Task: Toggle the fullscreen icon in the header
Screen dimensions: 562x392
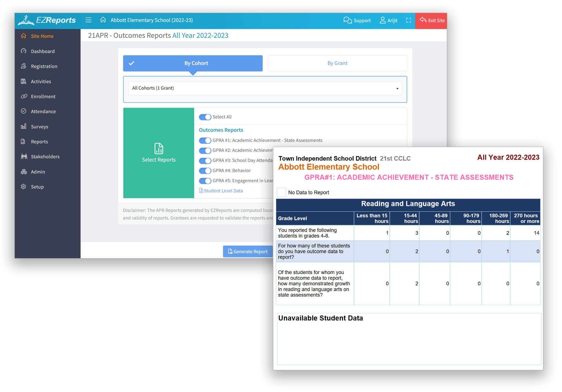Action: (409, 20)
